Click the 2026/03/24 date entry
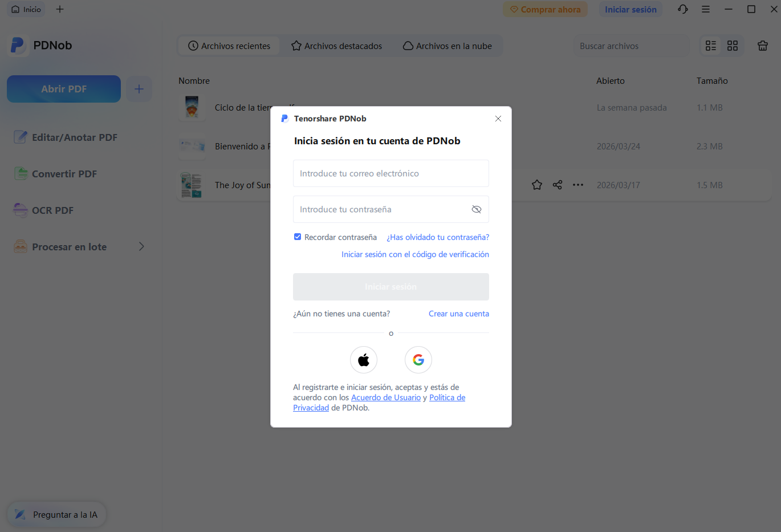This screenshot has height=532, width=781. (619, 147)
